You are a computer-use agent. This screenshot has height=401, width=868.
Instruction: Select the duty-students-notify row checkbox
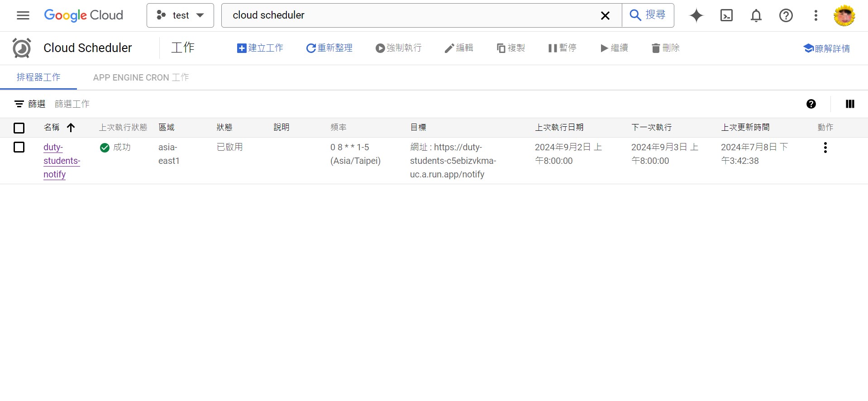click(x=19, y=147)
